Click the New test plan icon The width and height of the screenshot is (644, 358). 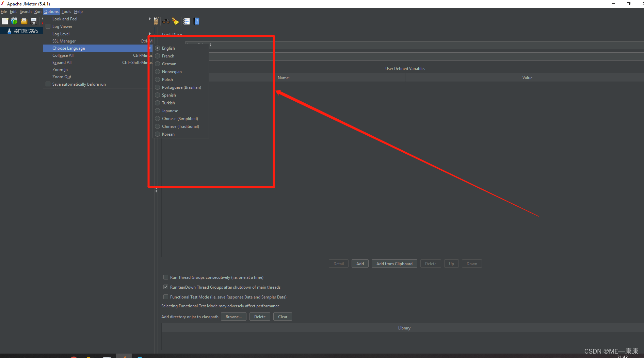pyautogui.click(x=5, y=21)
